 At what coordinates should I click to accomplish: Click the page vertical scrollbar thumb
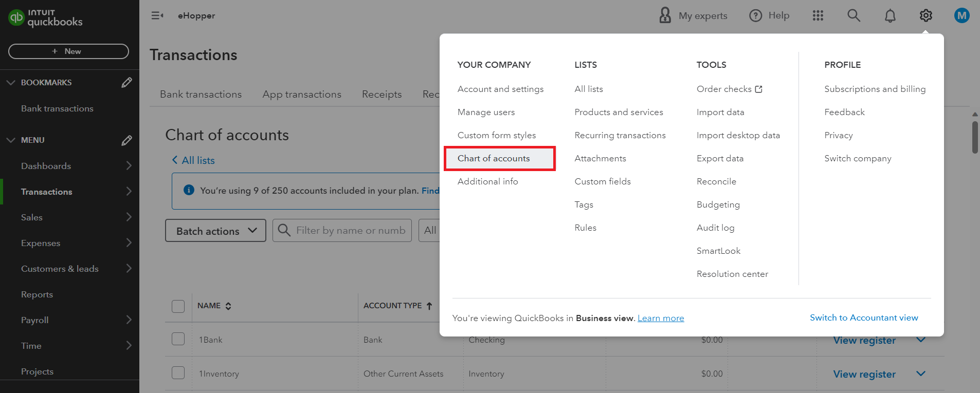pyautogui.click(x=975, y=137)
